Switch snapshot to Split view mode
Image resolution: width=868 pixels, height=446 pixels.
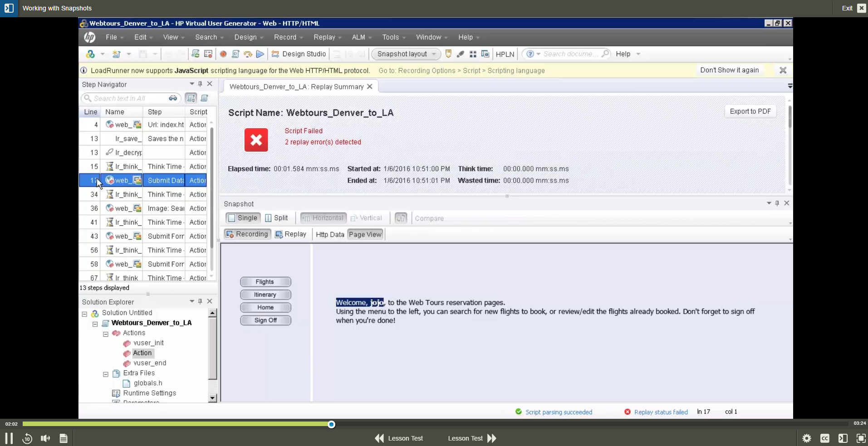click(x=276, y=218)
